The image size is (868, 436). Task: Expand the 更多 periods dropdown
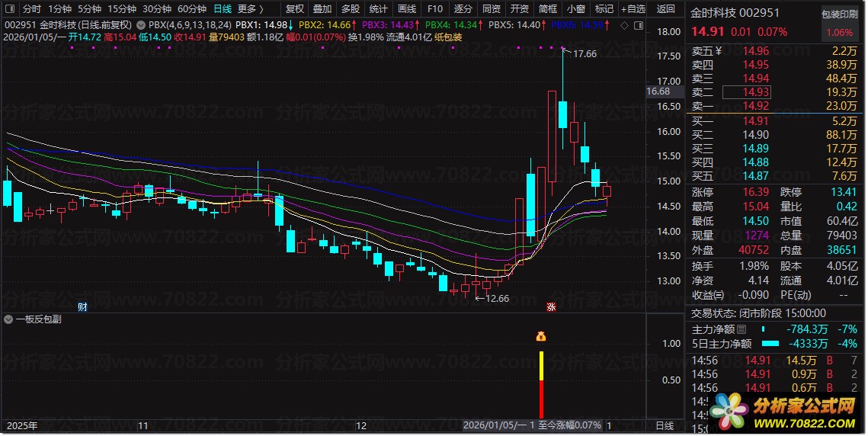(251, 9)
